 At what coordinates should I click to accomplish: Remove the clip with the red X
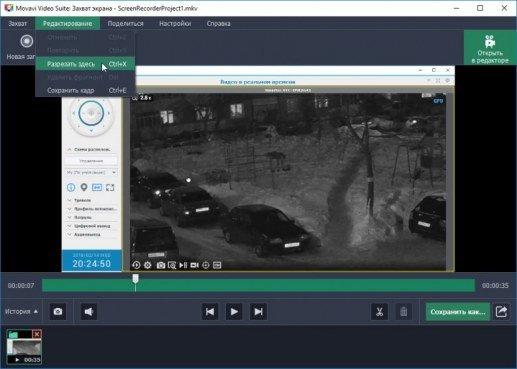37,334
